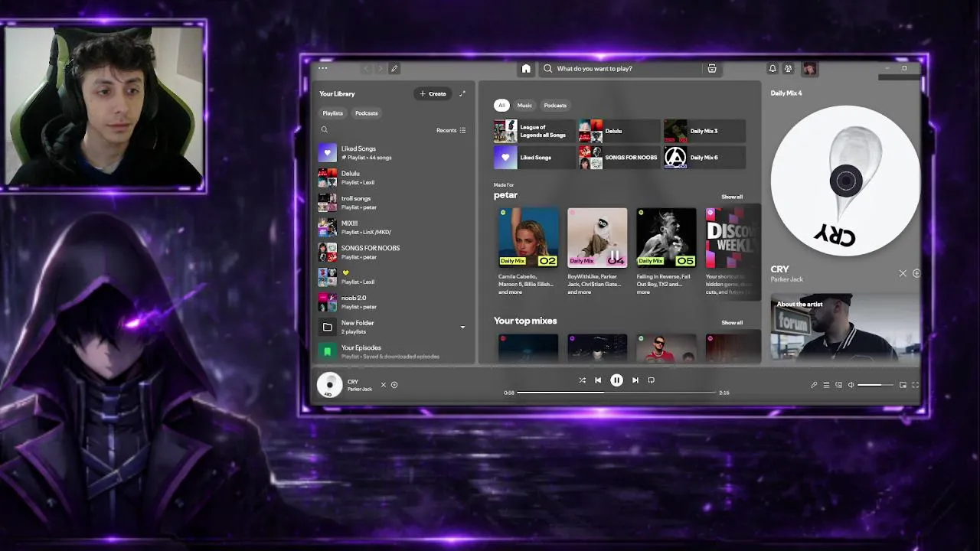This screenshot has height=551, width=980.
Task: Pause the current song
Action: coord(616,380)
